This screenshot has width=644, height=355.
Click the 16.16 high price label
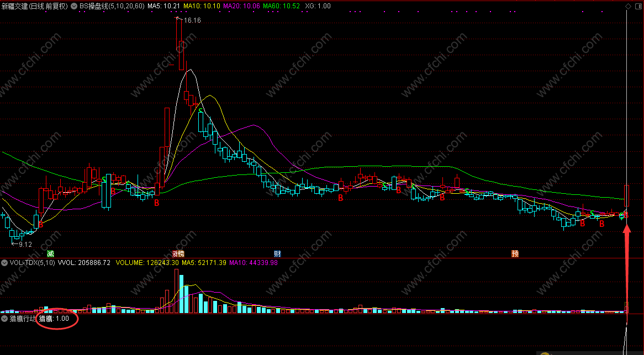click(x=192, y=20)
